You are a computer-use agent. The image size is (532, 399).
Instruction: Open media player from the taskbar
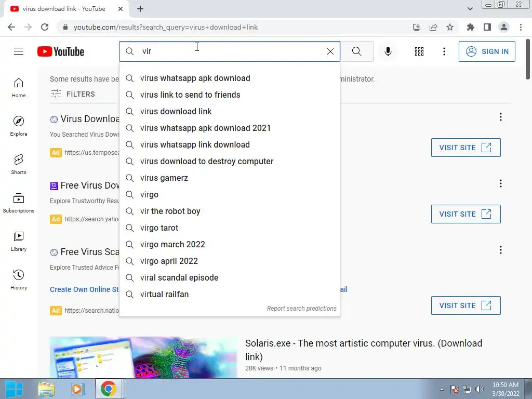click(x=77, y=389)
